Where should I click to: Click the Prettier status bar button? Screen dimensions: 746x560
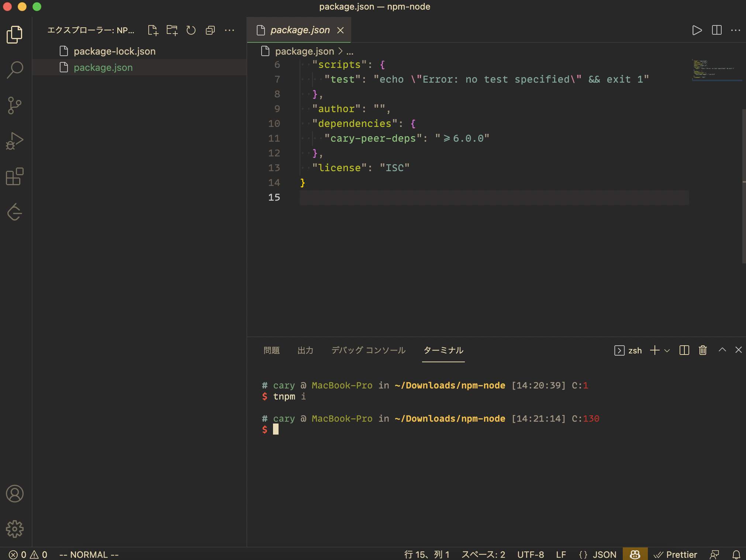[x=676, y=554]
